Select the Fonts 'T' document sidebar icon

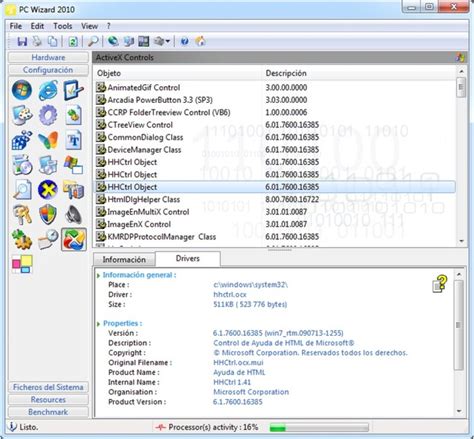click(73, 140)
